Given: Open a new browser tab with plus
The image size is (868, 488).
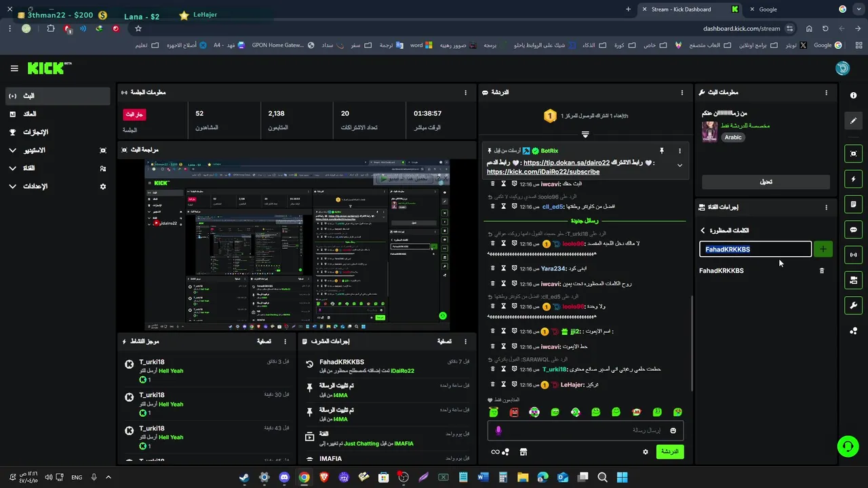Looking at the screenshot, I should coord(628,9).
